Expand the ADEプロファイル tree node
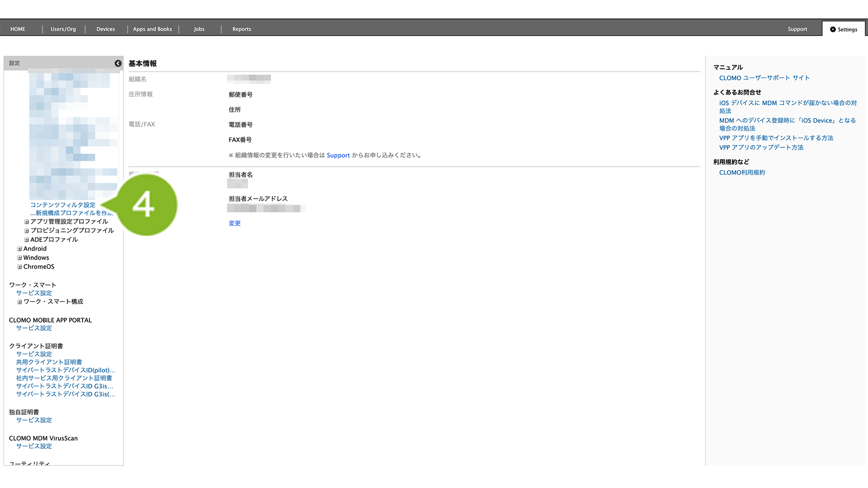The image size is (868, 488). pos(27,240)
